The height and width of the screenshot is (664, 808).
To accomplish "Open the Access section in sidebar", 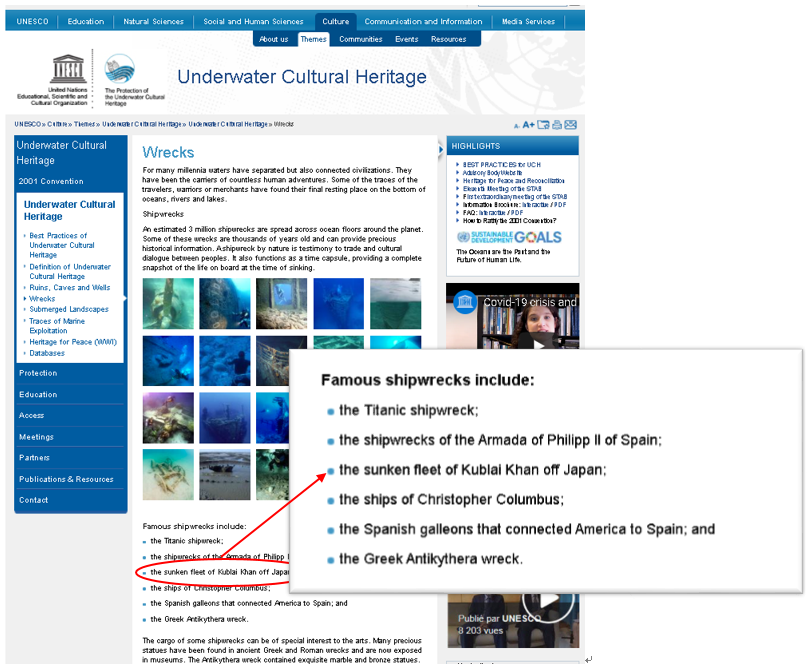I will pyautogui.click(x=31, y=416).
